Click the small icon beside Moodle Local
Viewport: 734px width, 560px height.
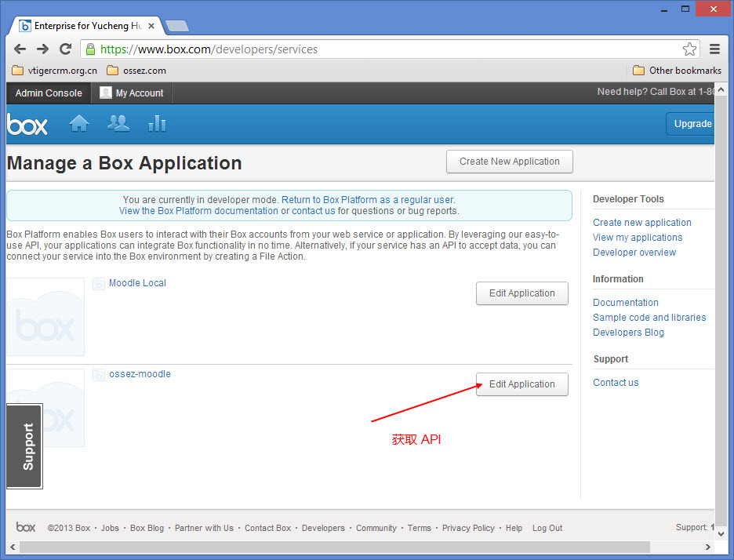99,284
